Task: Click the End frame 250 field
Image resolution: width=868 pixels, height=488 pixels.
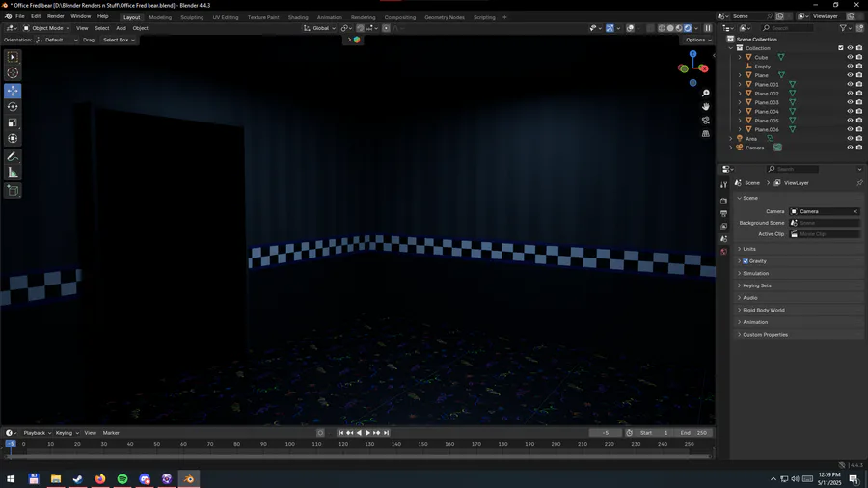Action: click(694, 433)
